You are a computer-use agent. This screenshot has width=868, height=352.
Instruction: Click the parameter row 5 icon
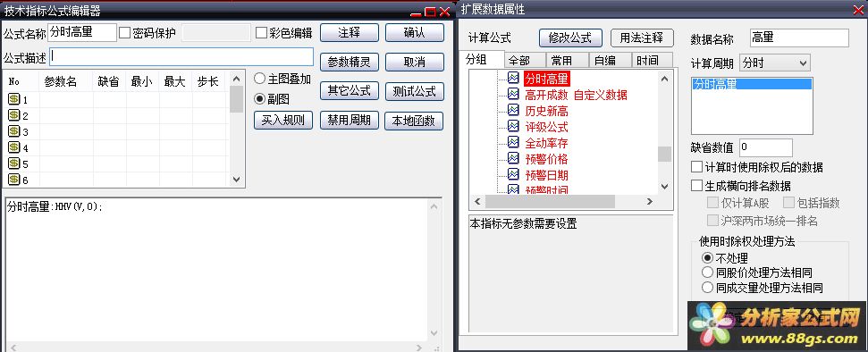point(13,163)
